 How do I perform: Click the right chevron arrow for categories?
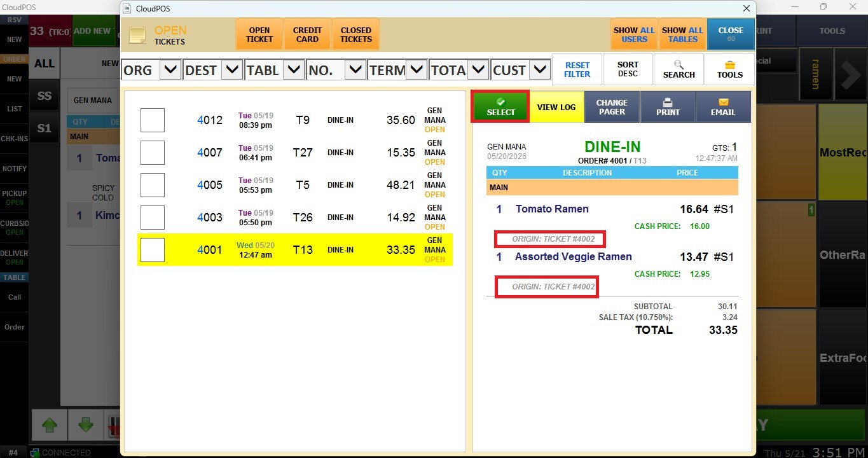pos(851,75)
